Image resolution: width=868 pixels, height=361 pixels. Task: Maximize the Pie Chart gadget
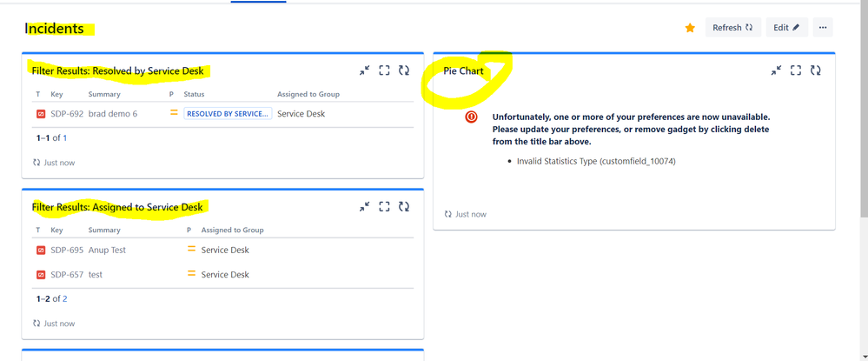[796, 70]
